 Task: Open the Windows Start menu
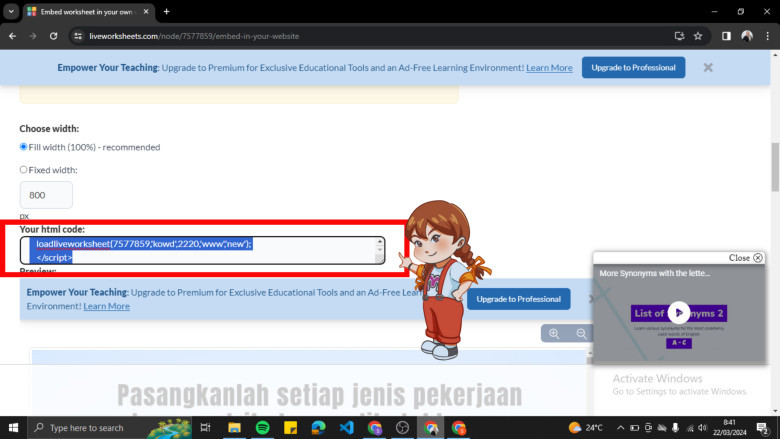[13, 428]
